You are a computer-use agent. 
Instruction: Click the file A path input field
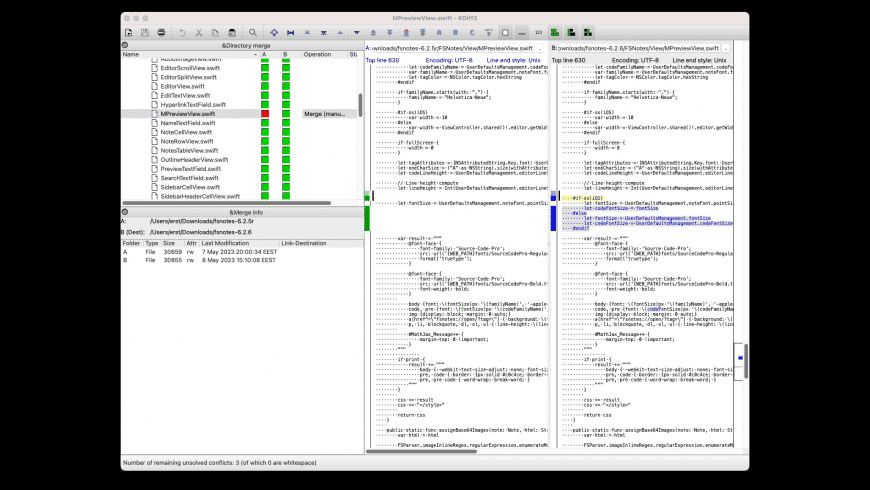point(452,48)
